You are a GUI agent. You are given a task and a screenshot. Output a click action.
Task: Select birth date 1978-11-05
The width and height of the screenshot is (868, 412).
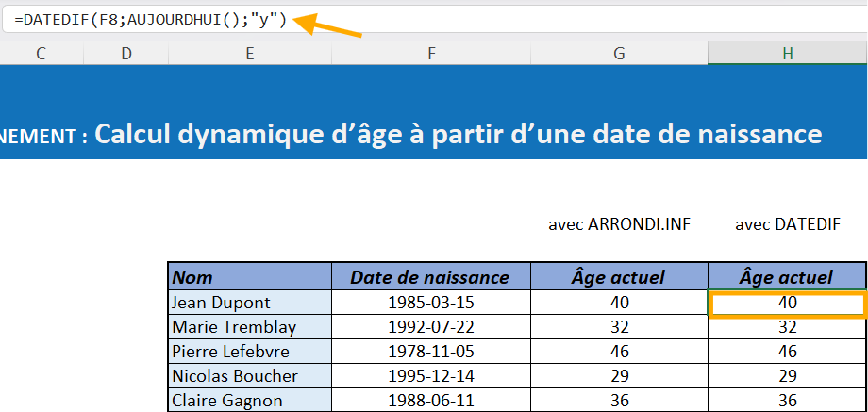[431, 351]
